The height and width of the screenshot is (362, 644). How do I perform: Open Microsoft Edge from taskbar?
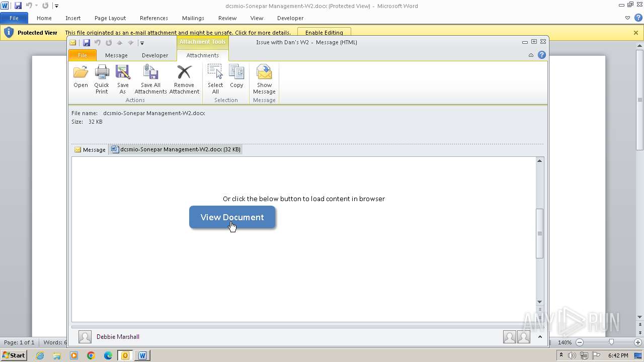coord(108,355)
